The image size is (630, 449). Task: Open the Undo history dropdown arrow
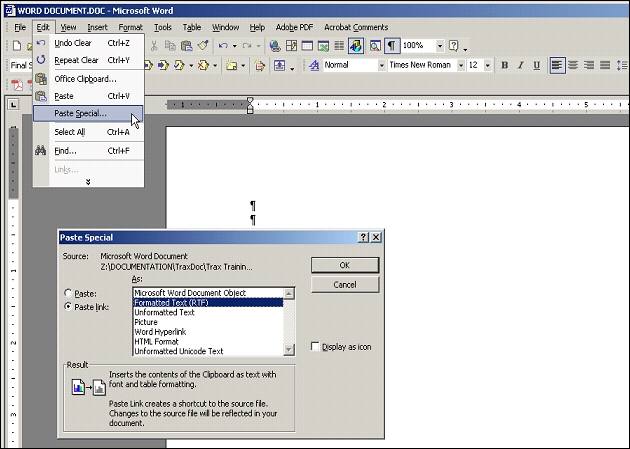pyautogui.click(x=234, y=46)
